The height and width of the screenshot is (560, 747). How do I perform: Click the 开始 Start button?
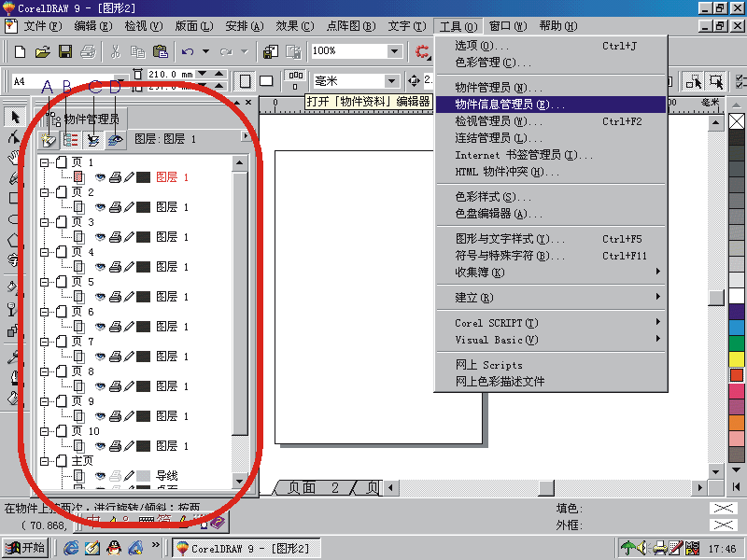25,548
